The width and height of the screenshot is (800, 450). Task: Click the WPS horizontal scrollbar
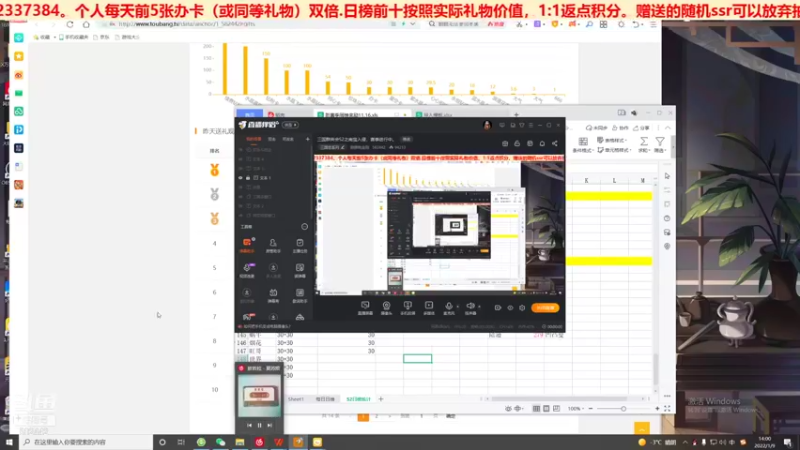pyautogui.click(x=559, y=399)
